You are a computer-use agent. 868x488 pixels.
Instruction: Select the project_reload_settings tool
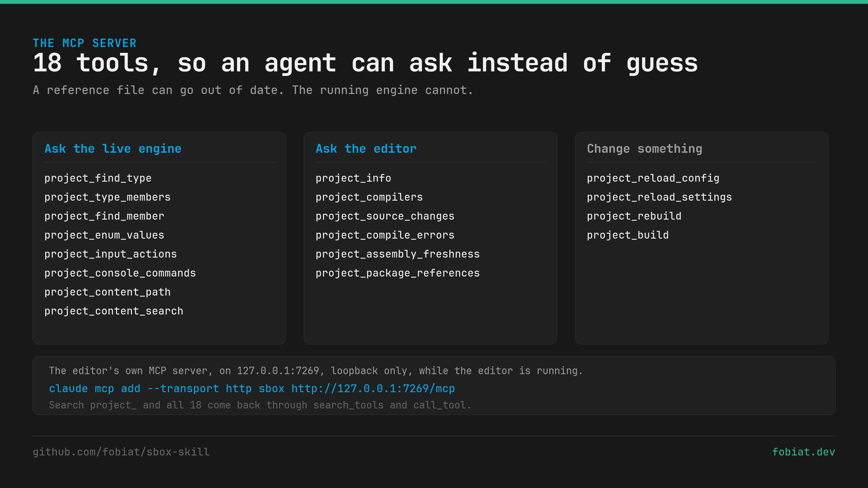click(x=660, y=197)
